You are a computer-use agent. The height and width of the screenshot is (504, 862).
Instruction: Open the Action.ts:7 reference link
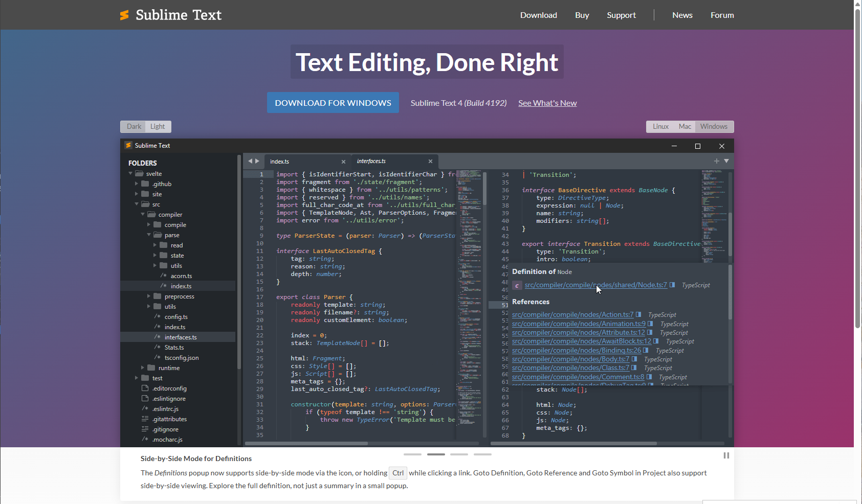[573, 314]
